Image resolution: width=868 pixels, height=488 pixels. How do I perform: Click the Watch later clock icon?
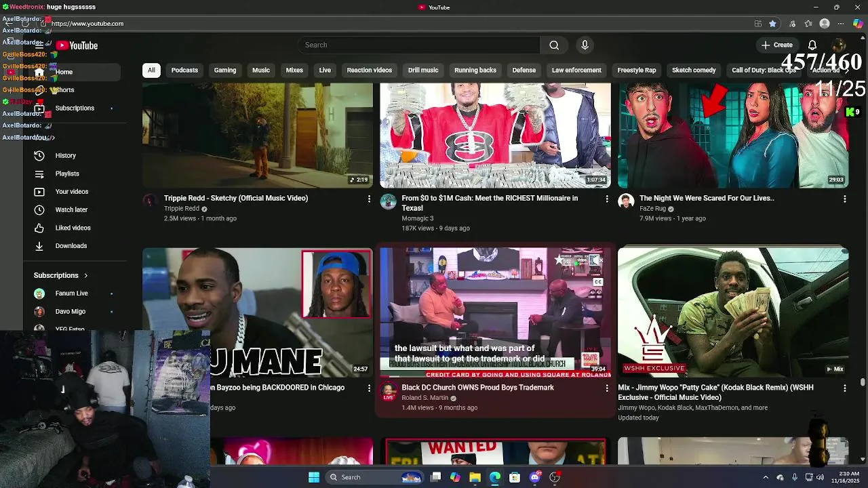pyautogui.click(x=39, y=209)
